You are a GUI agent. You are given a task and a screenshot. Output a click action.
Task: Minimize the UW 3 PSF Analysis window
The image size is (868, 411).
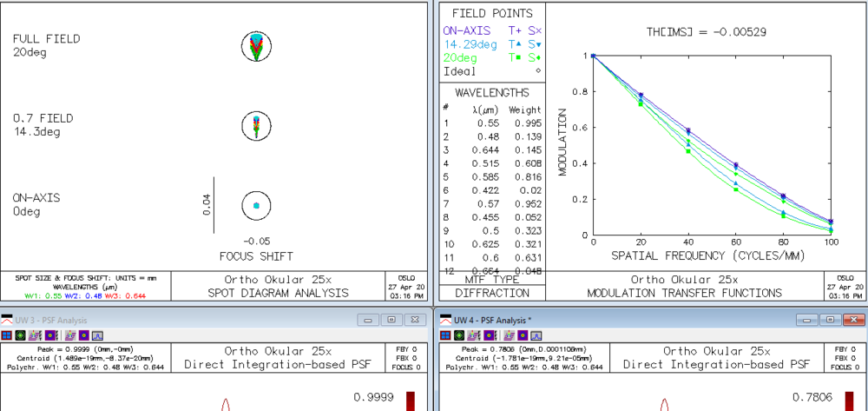pos(368,320)
